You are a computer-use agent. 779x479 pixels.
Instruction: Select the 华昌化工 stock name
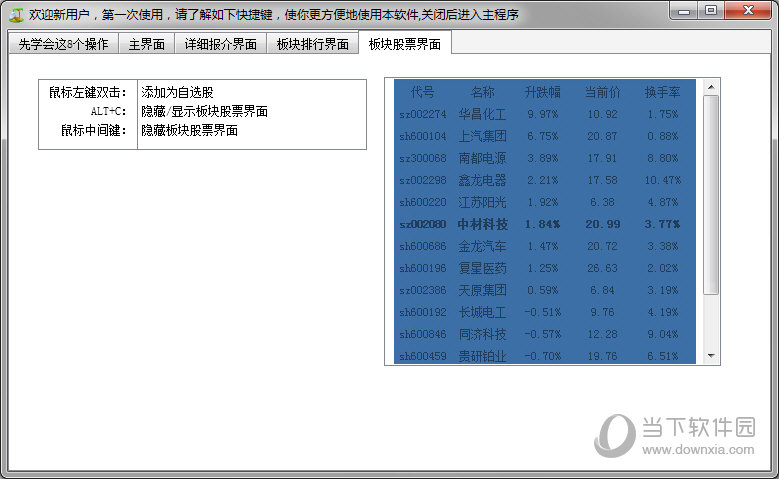click(482, 114)
